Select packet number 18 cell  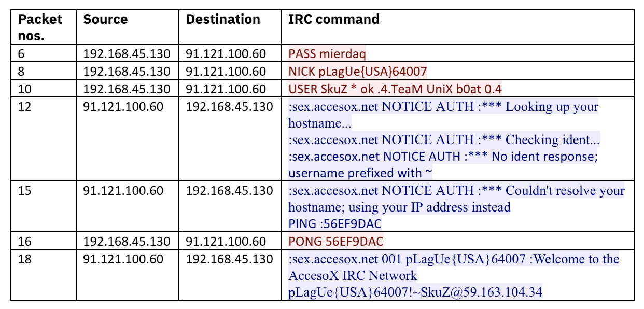24,259
